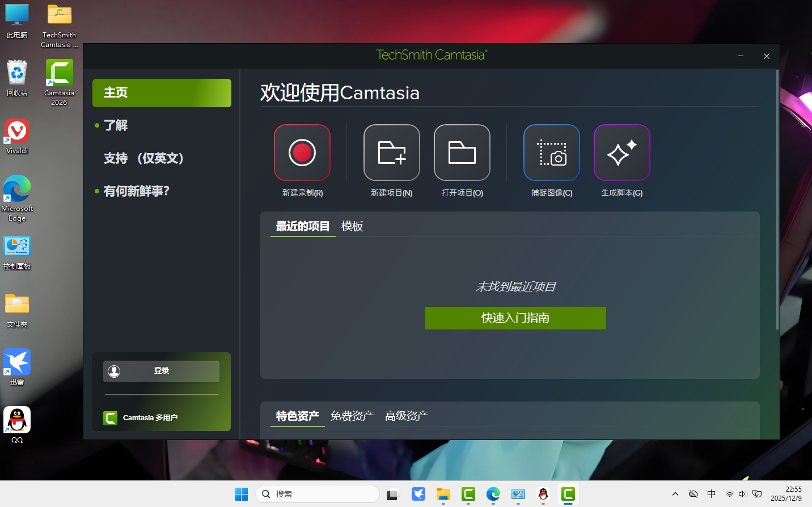Select the 特色资产 tab
The width and height of the screenshot is (812, 507).
(298, 416)
